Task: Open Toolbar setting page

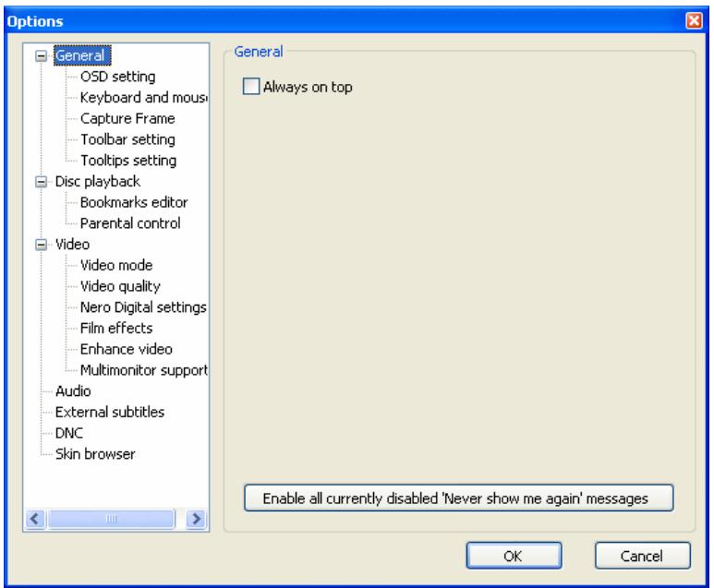Action: pyautogui.click(x=127, y=139)
